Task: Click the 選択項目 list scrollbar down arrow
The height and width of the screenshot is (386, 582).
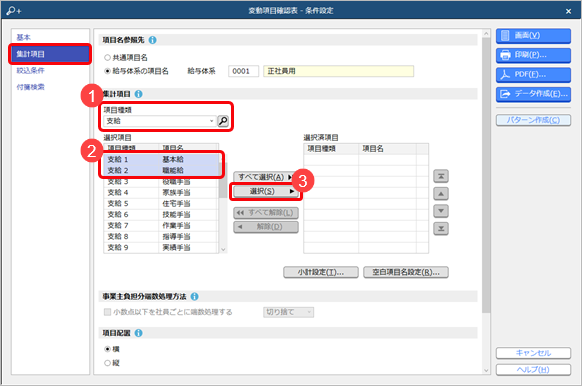Action: 223,249
